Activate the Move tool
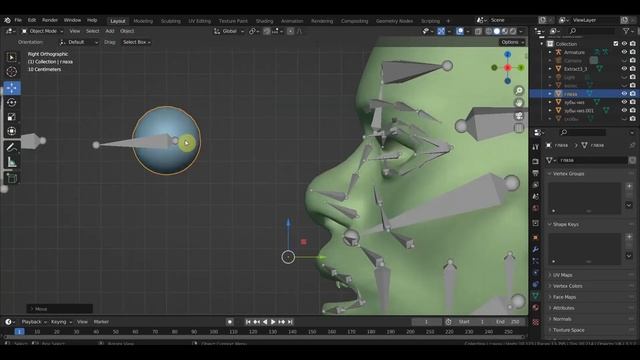Image resolution: width=640 pixels, height=360 pixels. tap(12, 88)
